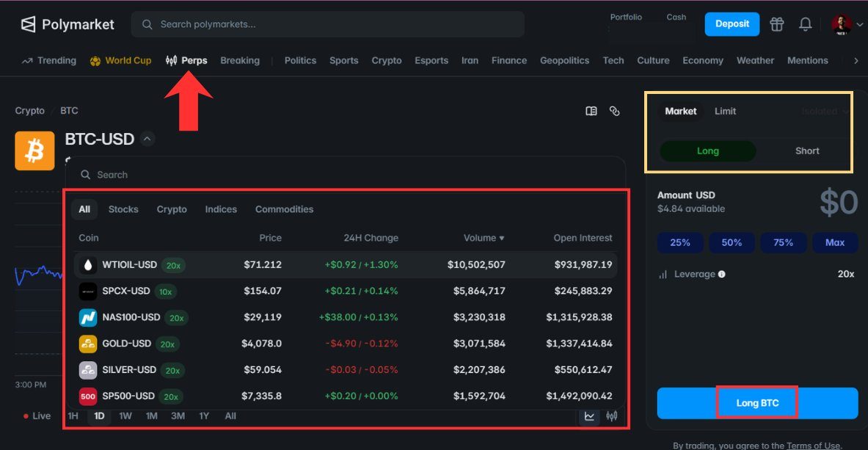868x450 pixels.
Task: Click the $0 amount field
Action: 839,203
